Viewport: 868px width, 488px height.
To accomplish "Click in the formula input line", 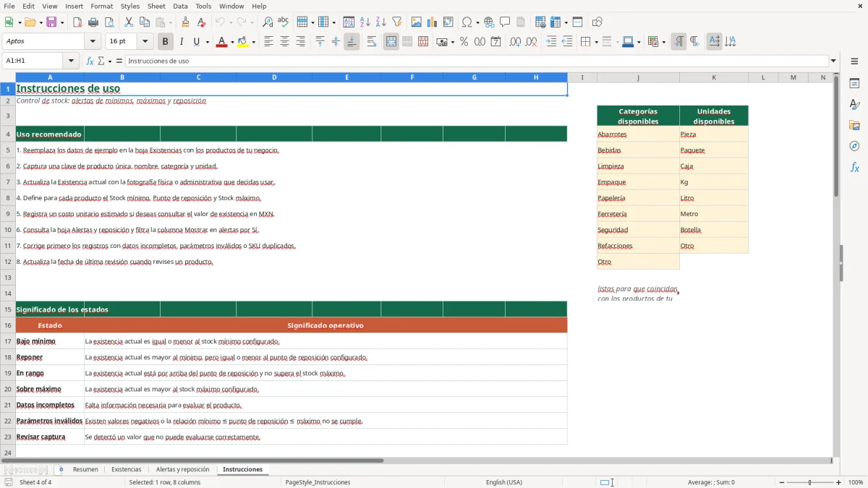I will [477, 61].
